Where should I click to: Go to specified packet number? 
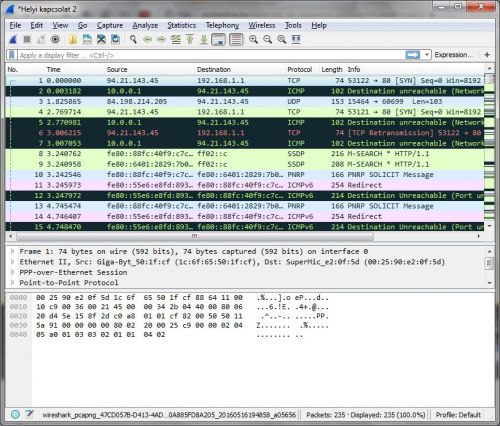(x=176, y=40)
